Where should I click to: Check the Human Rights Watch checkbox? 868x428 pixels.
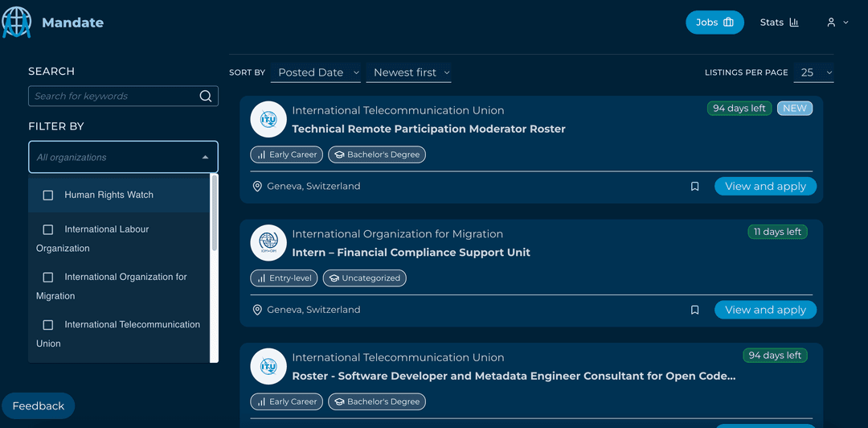pos(48,195)
